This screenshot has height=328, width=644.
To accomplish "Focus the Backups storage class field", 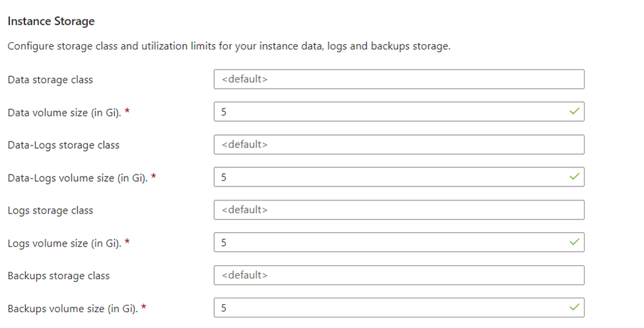I will [x=399, y=275].
